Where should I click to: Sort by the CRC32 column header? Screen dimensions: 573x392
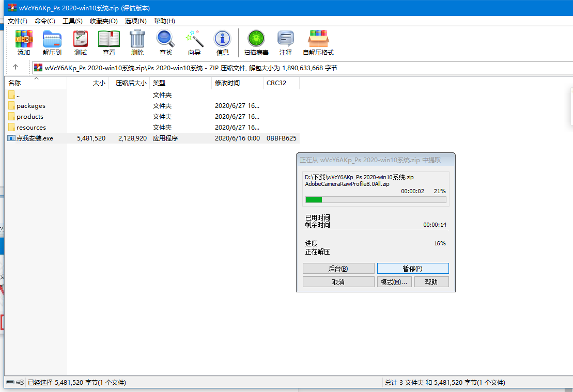[281, 83]
